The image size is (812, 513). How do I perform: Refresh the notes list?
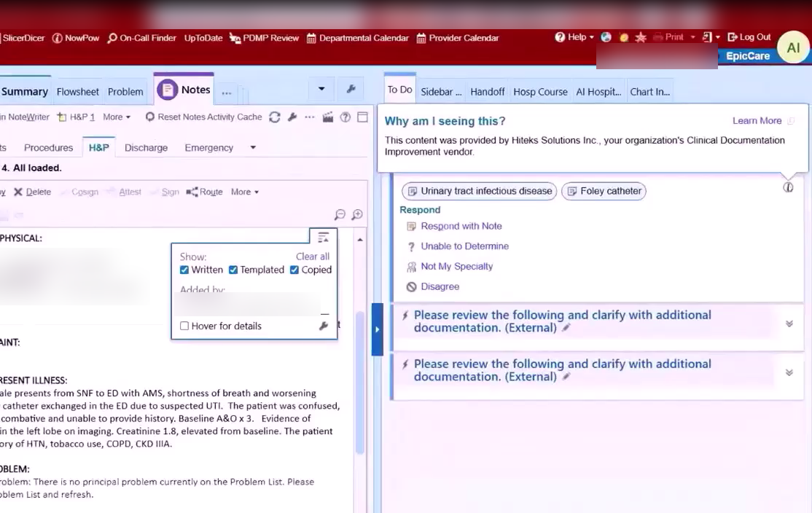275,117
